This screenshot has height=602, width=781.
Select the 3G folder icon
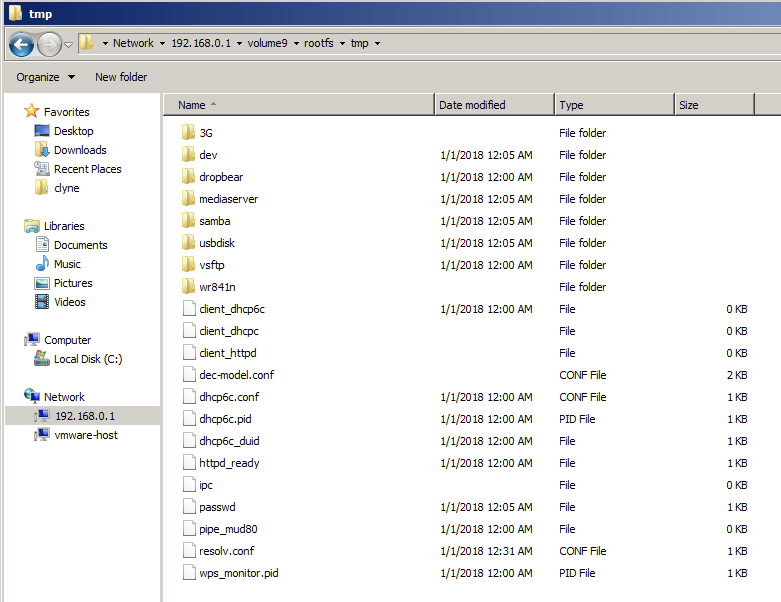[188, 132]
